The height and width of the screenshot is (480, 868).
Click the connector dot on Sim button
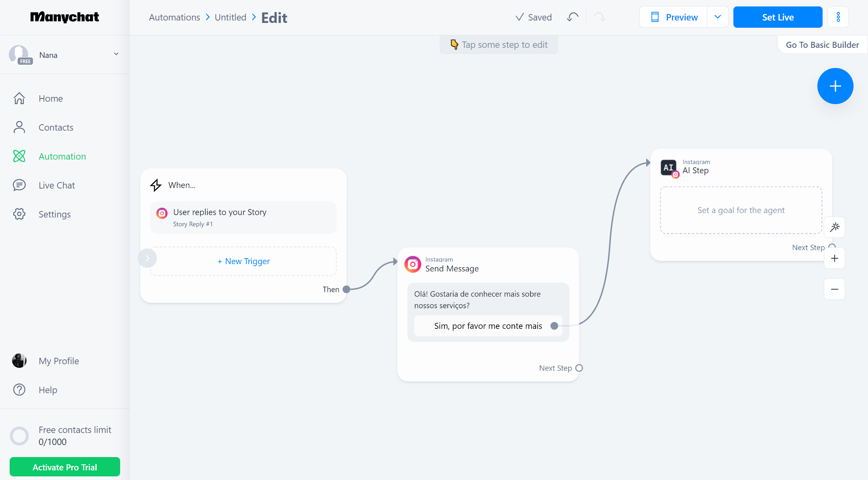pos(554,326)
